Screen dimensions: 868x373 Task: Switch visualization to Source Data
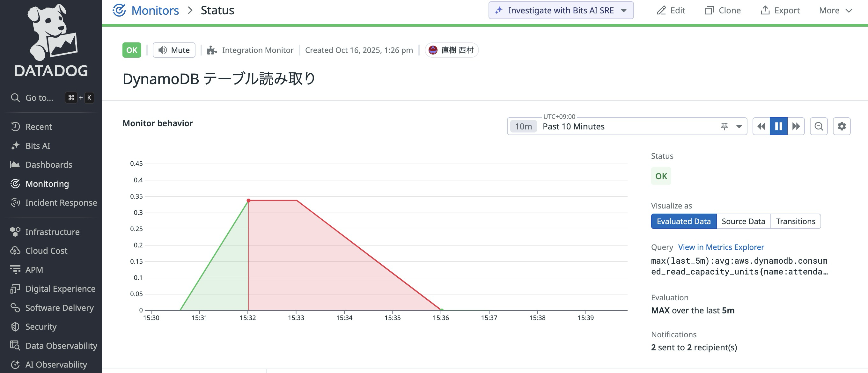743,221
